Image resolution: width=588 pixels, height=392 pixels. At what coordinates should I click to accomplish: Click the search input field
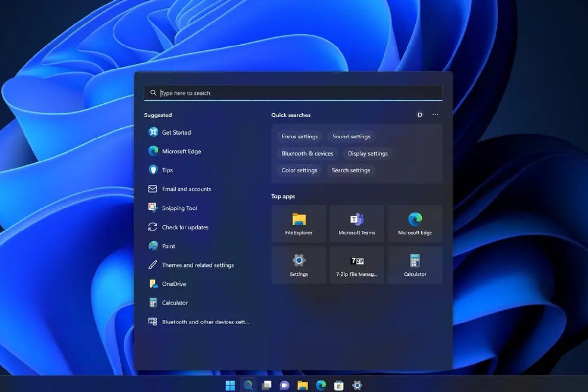click(x=294, y=92)
